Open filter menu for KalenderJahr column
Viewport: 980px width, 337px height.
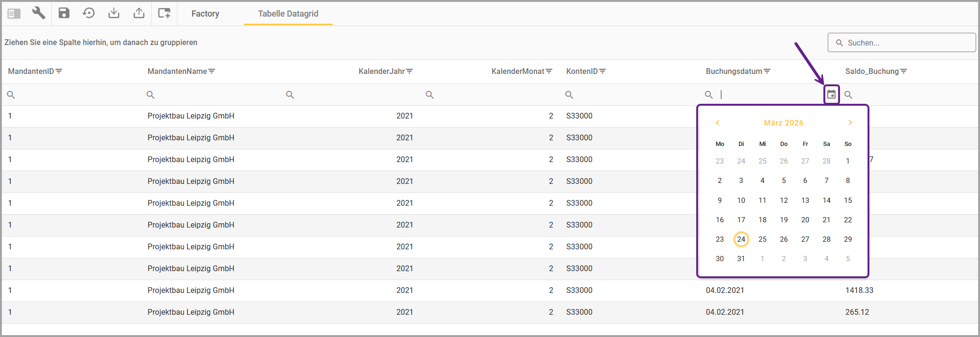410,71
